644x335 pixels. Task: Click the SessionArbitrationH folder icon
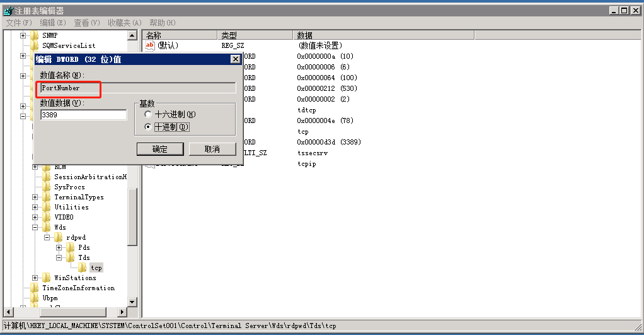[47, 177]
